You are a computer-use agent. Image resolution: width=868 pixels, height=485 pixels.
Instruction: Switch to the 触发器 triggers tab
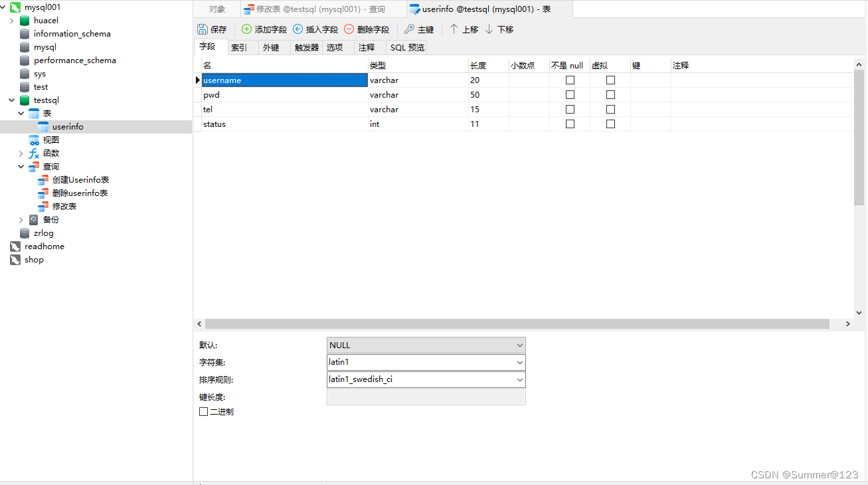307,47
